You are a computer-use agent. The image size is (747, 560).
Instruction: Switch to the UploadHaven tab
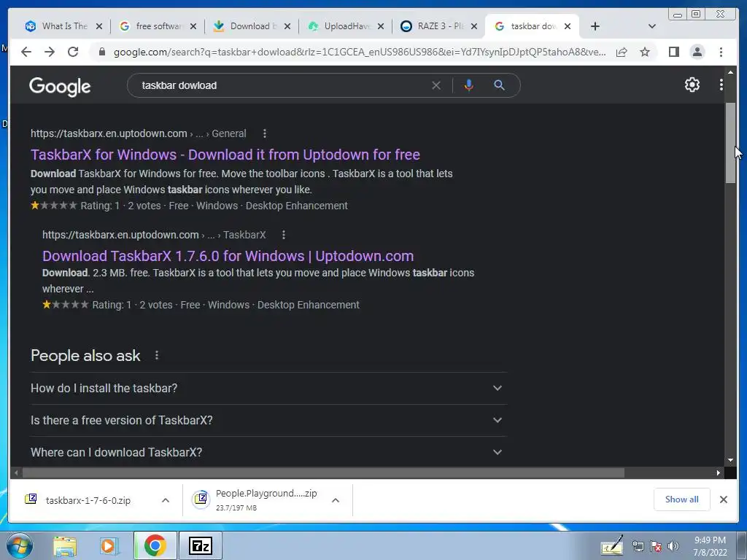345,26
